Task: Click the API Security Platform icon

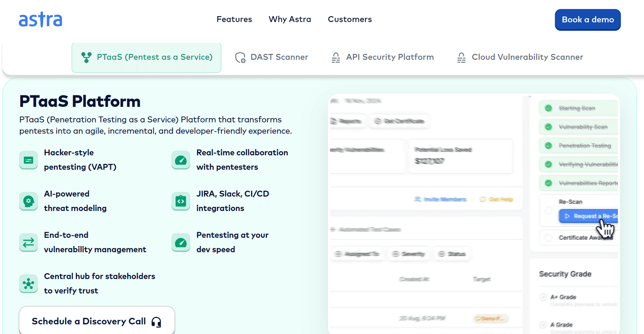Action: (x=336, y=58)
